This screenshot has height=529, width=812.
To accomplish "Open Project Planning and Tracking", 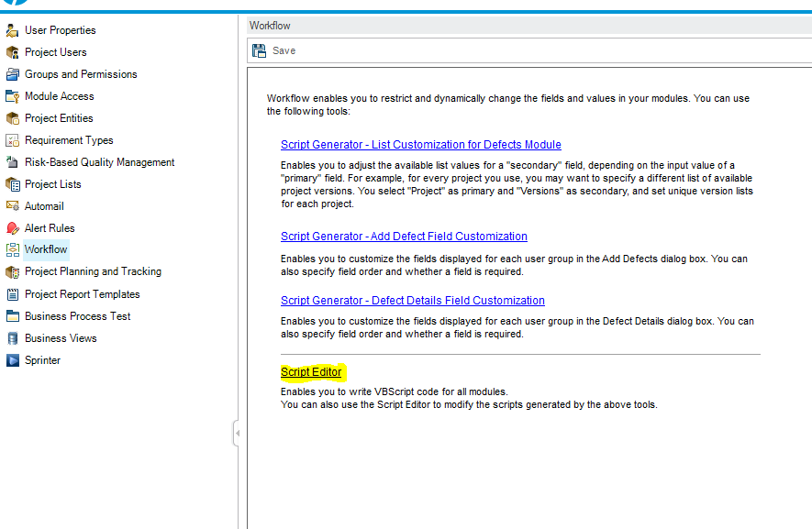I will pos(93,271).
